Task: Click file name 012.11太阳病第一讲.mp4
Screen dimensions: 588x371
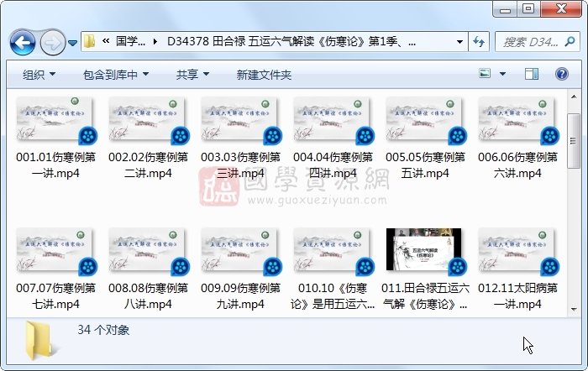Action: point(518,295)
